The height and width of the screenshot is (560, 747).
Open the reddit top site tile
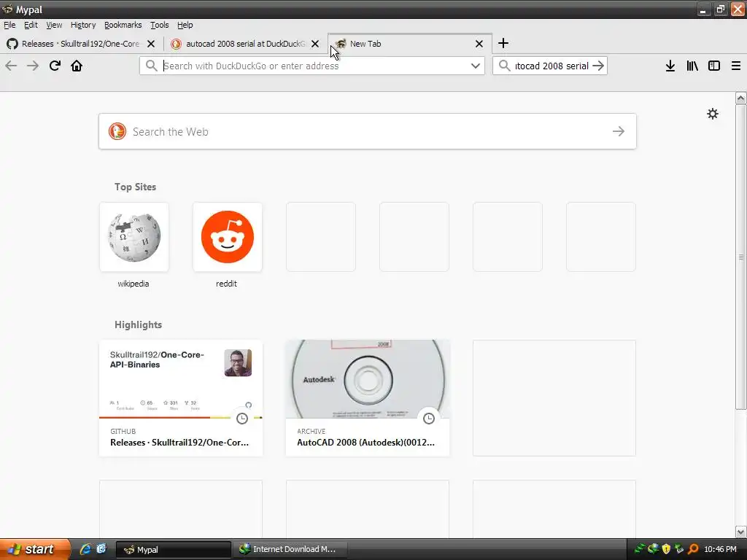tap(228, 237)
